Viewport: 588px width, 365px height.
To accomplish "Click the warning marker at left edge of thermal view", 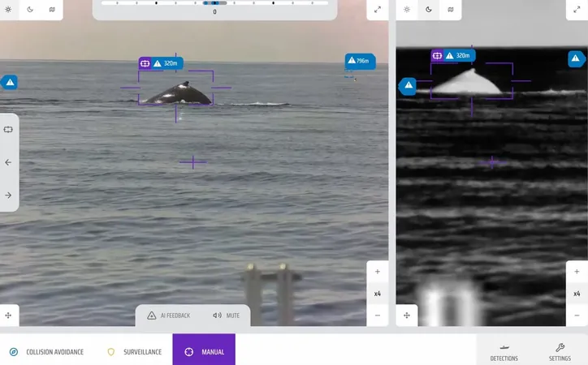I will (408, 86).
